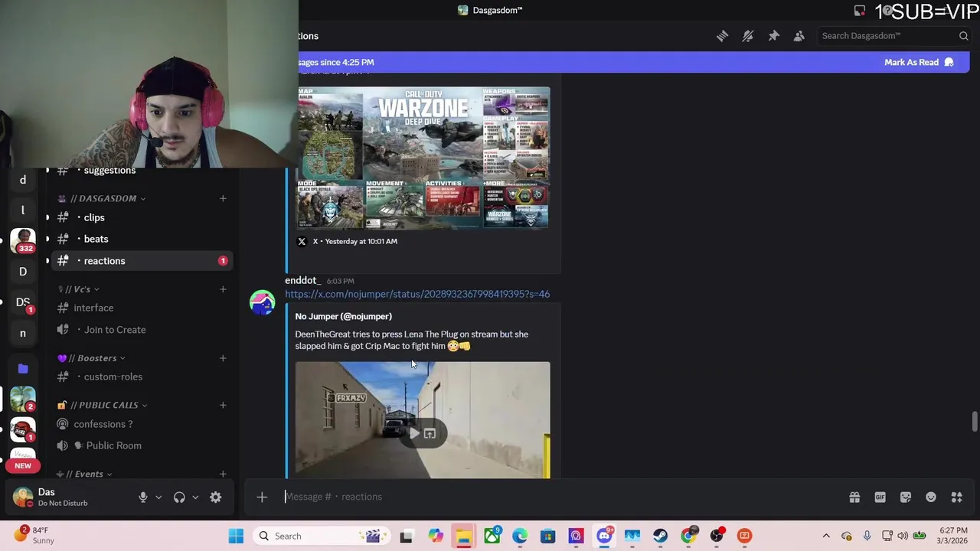The height and width of the screenshot is (551, 980).
Task: Open the gift icon in message bar
Action: (x=854, y=497)
